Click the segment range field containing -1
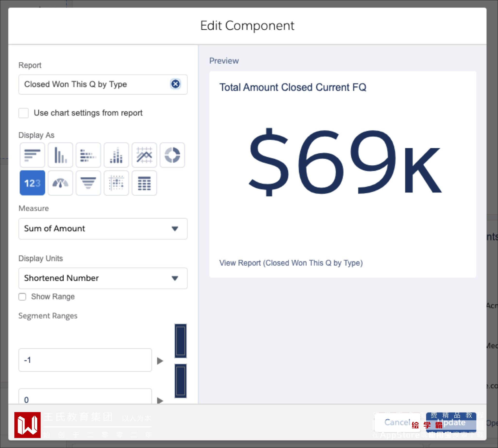The image size is (498, 448). pyautogui.click(x=85, y=360)
